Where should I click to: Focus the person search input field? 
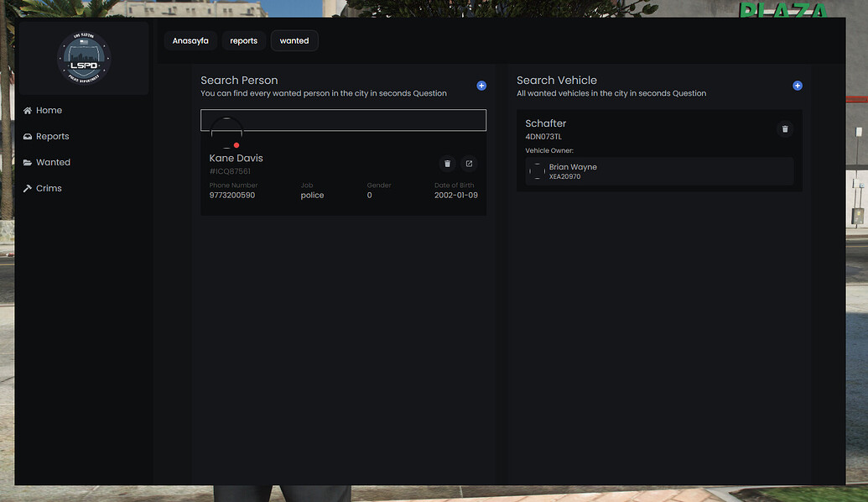(x=343, y=120)
